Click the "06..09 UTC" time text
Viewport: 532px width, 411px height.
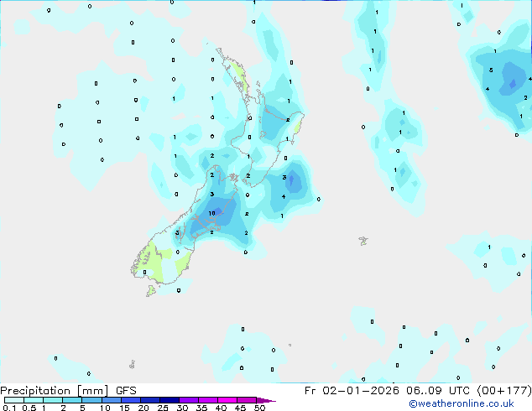pyautogui.click(x=438, y=391)
